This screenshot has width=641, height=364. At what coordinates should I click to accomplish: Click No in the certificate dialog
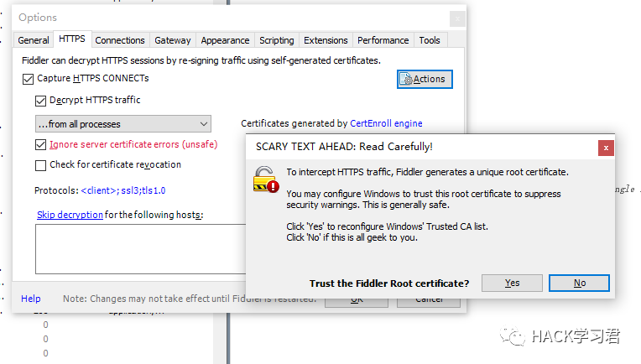(x=579, y=283)
